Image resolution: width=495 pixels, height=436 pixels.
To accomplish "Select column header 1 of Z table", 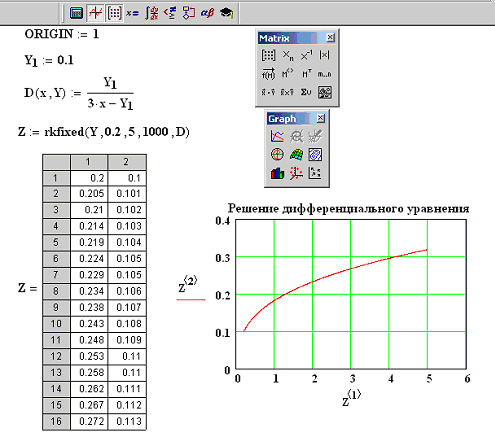I will pos(89,162).
